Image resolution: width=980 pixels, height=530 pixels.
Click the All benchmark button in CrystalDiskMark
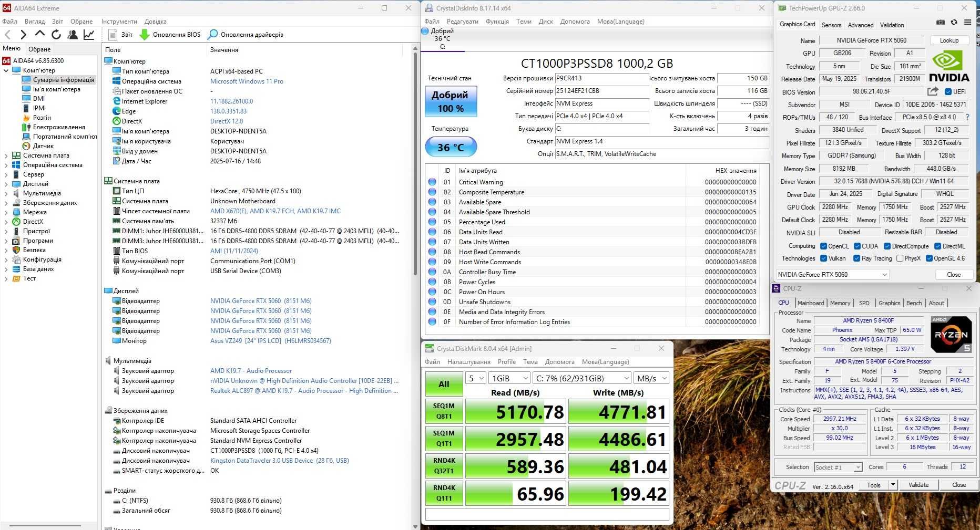tap(444, 384)
